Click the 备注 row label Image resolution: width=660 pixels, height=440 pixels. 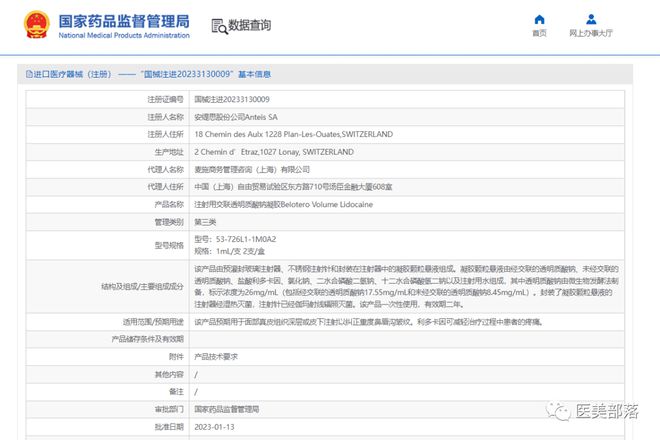[x=176, y=392]
